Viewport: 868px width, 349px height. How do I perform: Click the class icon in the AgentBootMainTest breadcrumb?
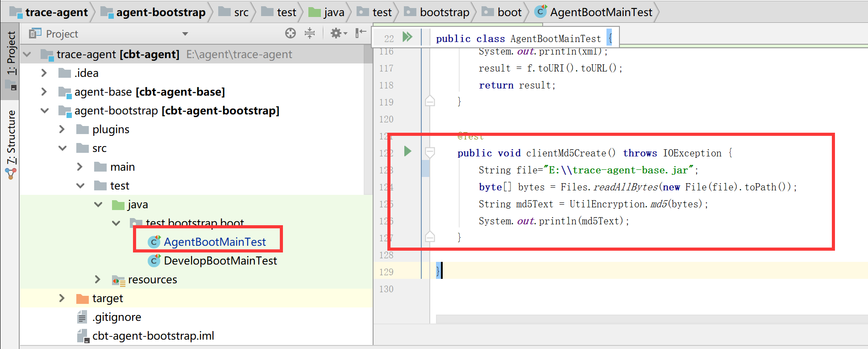(x=540, y=11)
